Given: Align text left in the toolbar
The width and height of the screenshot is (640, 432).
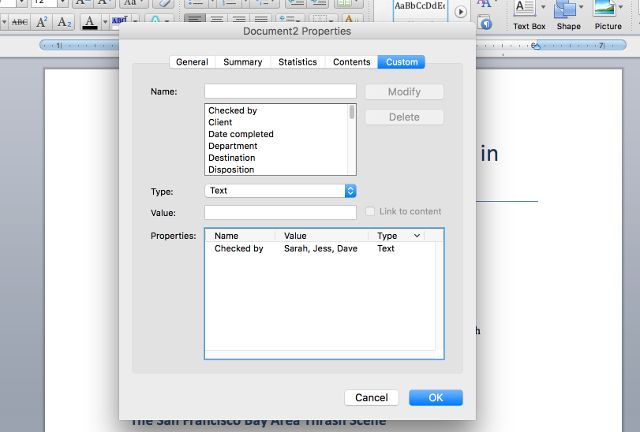Looking at the screenshot, I should (195, 19).
